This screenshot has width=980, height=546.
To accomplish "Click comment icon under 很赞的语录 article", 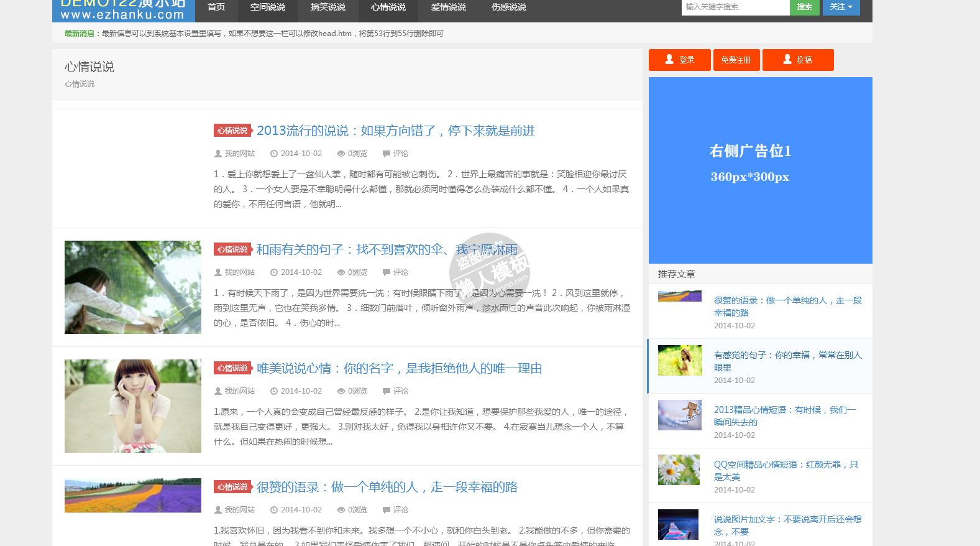I will [x=387, y=510].
